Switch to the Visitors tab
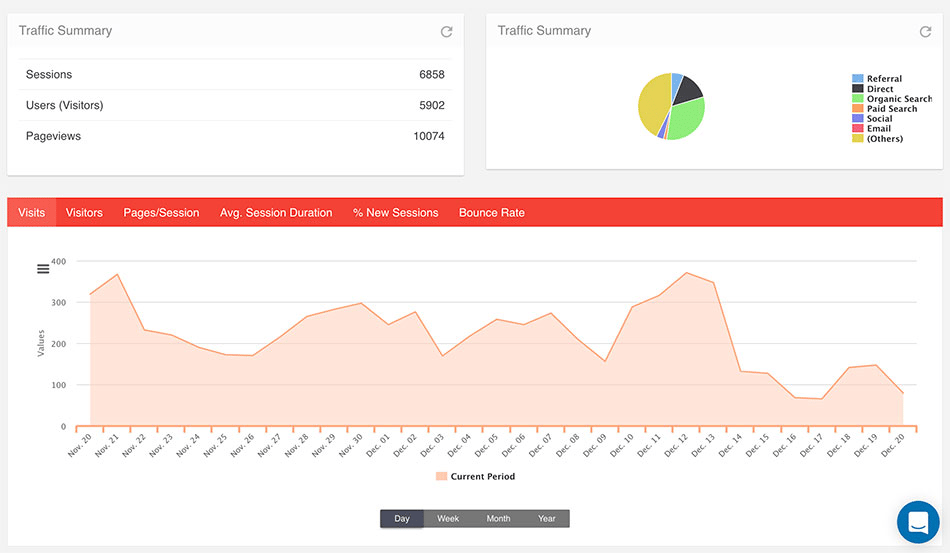Image resolution: width=950 pixels, height=553 pixels. coord(84,213)
